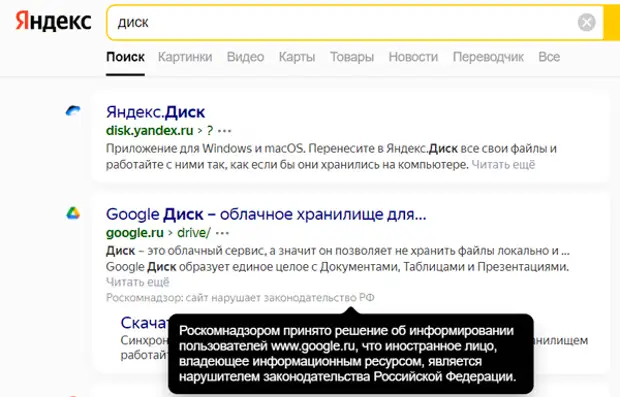Go to the Новости tab

pyautogui.click(x=413, y=57)
